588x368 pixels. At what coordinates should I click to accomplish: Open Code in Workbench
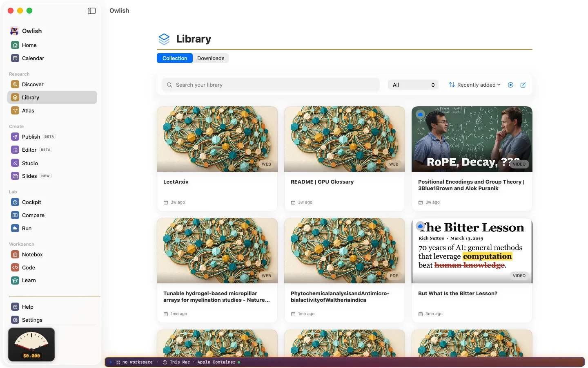[x=52, y=267]
